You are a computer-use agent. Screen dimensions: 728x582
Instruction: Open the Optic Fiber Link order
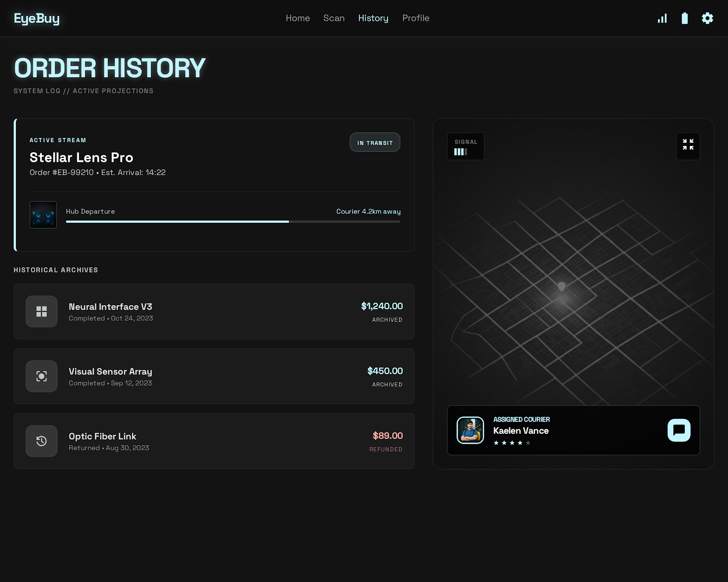pos(214,441)
